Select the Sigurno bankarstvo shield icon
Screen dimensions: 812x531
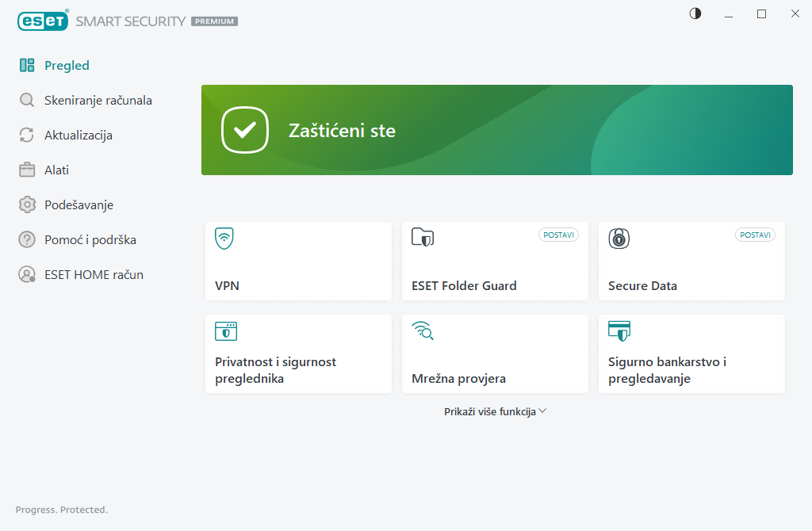pyautogui.click(x=619, y=330)
